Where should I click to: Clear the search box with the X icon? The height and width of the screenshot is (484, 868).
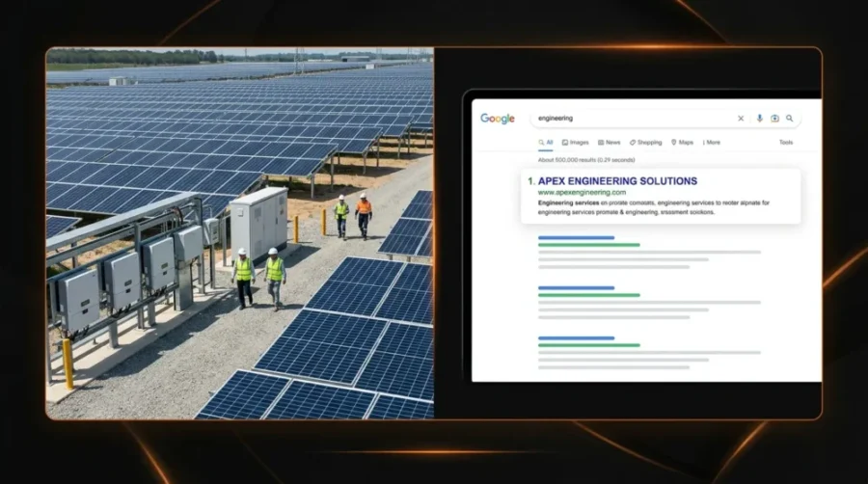[x=741, y=119]
